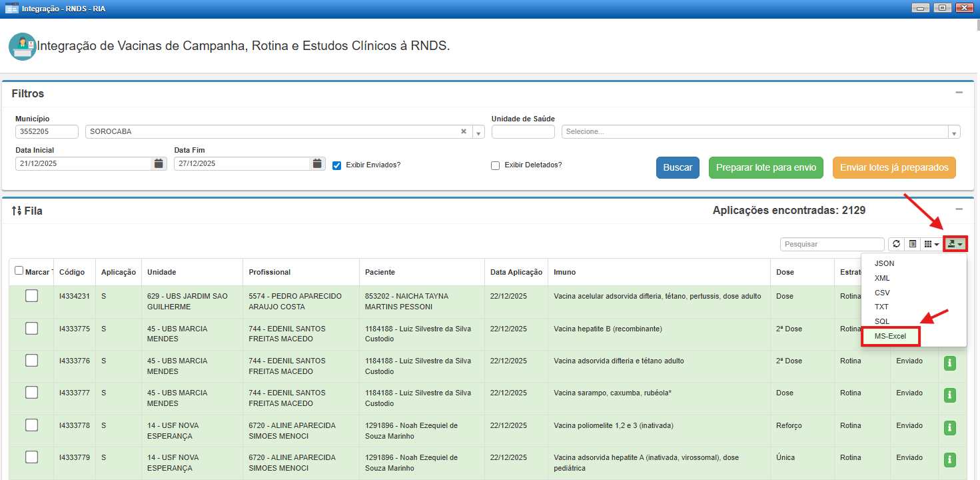Click green info icon for code I4333778
Viewport: 980px width, 480px height.
(x=949, y=427)
